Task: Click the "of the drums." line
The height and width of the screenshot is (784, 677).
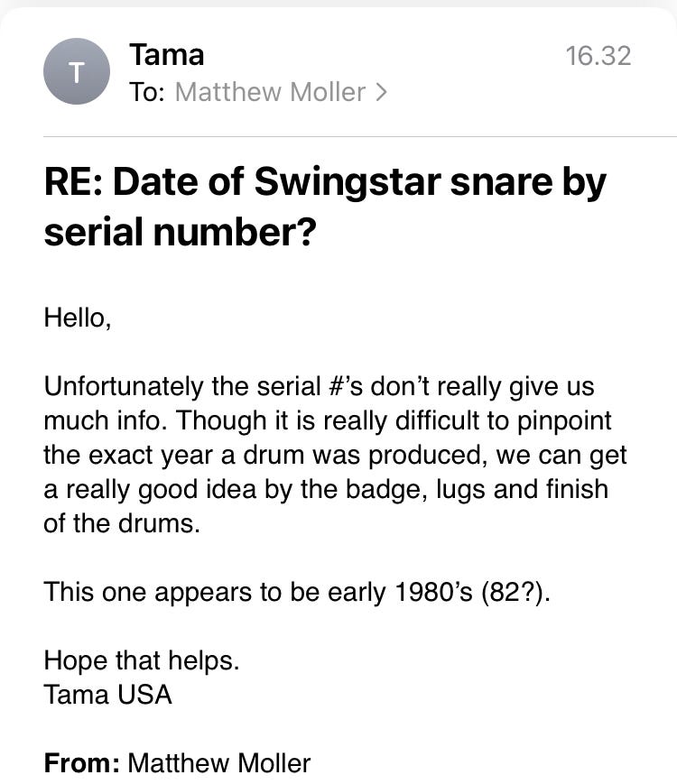Action: 122,523
